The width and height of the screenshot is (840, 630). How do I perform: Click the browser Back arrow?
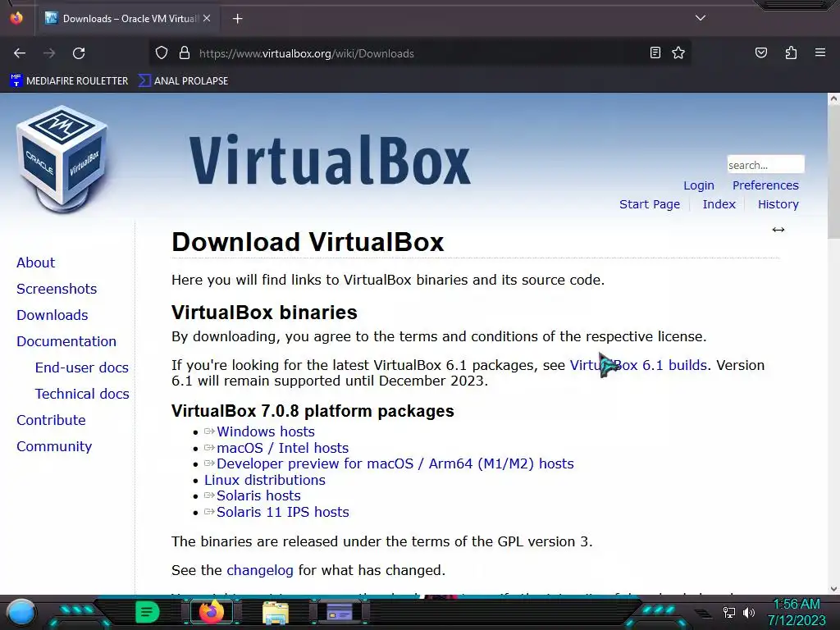(20, 53)
